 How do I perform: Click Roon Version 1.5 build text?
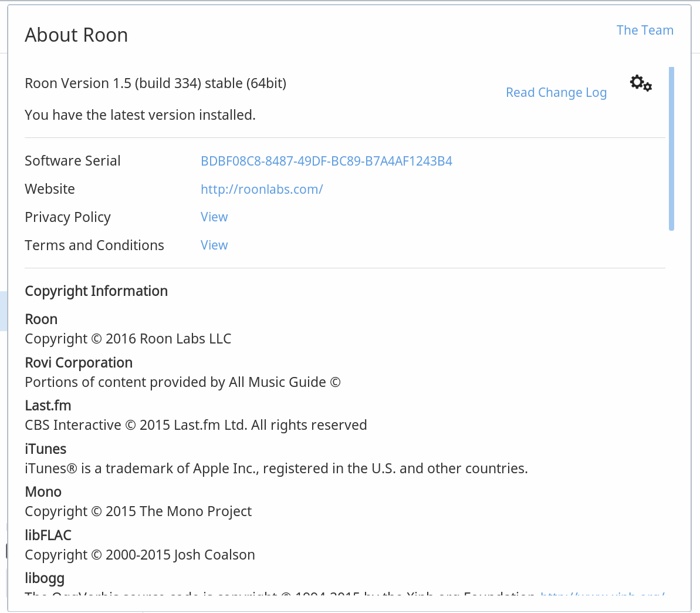(155, 83)
